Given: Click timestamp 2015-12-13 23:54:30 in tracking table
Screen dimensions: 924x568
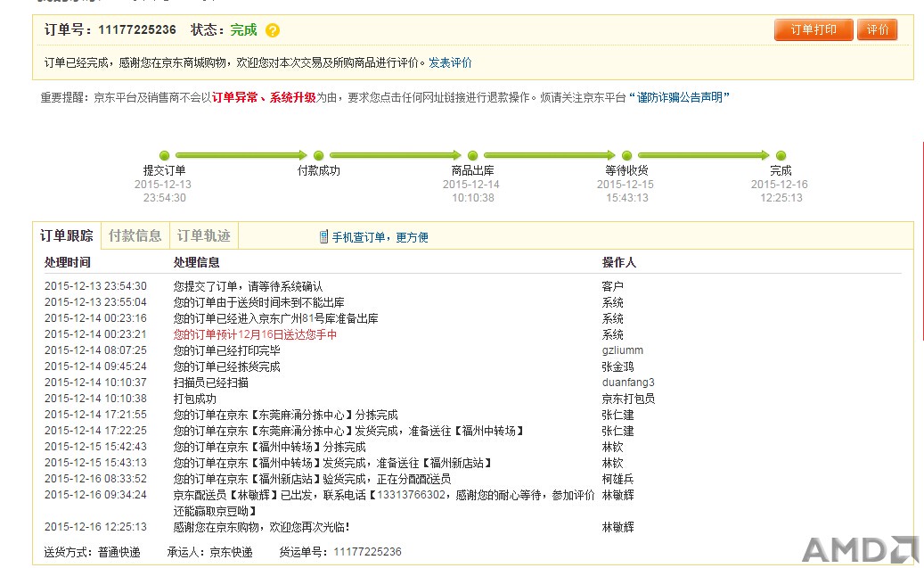Looking at the screenshot, I should pos(95,286).
